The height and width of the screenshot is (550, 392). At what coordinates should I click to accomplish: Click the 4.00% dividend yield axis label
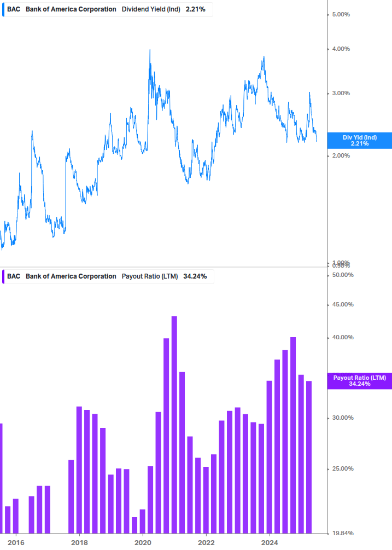[341, 49]
